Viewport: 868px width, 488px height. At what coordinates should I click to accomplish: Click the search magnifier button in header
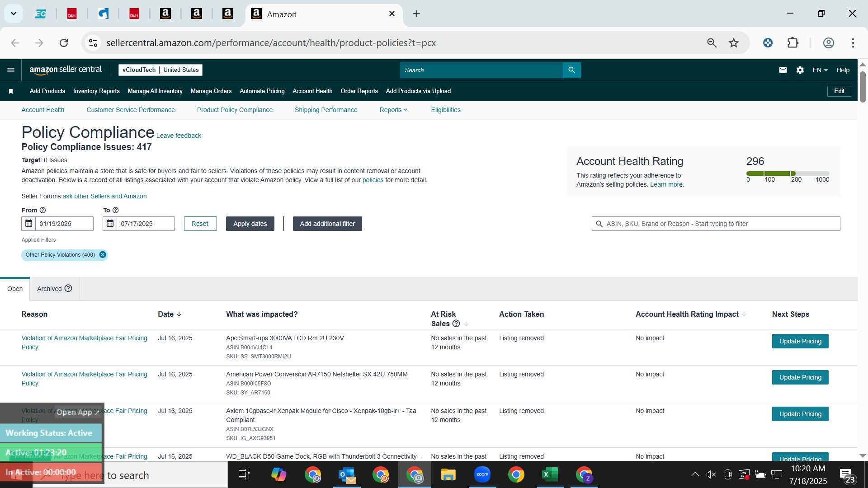tap(571, 70)
